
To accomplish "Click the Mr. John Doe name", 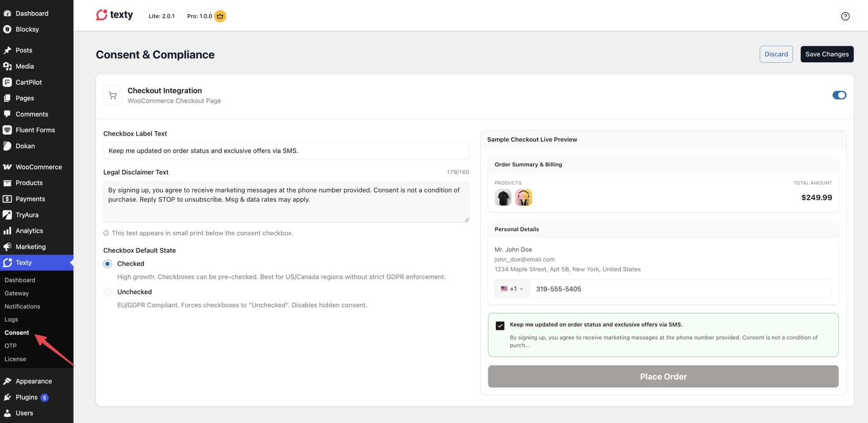I will click(513, 249).
